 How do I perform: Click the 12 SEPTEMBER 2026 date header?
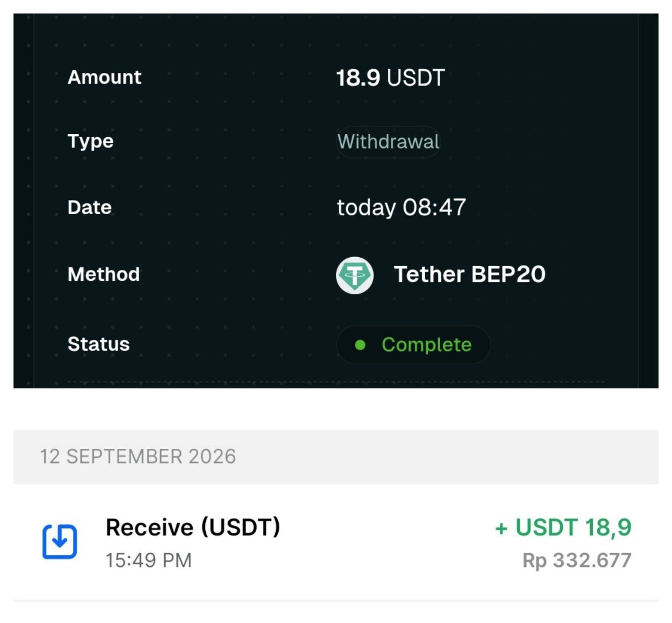tap(138, 457)
